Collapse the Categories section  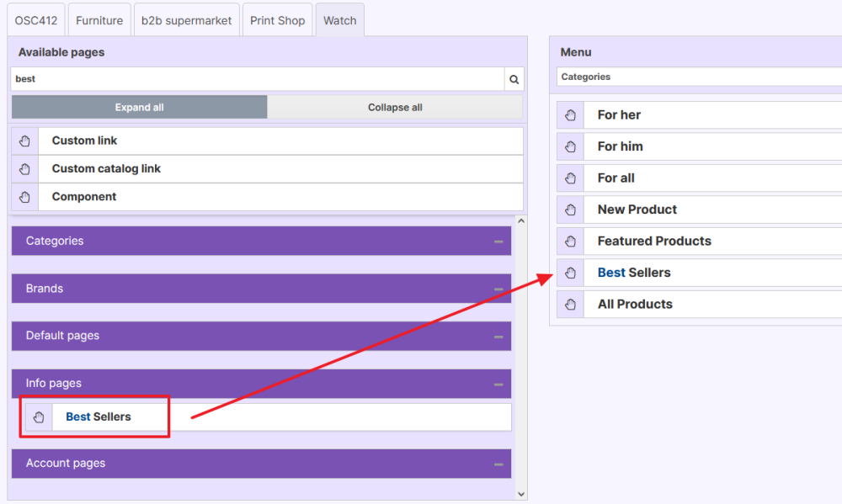click(498, 241)
